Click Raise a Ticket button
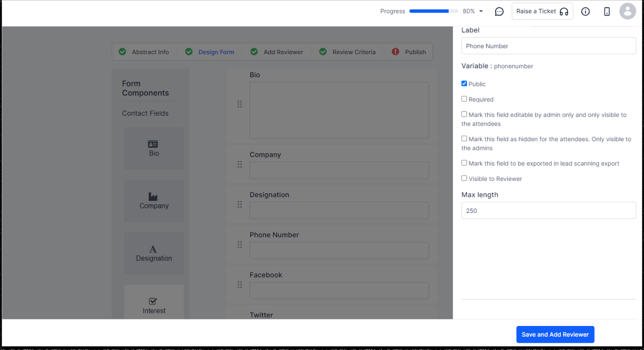 542,11
